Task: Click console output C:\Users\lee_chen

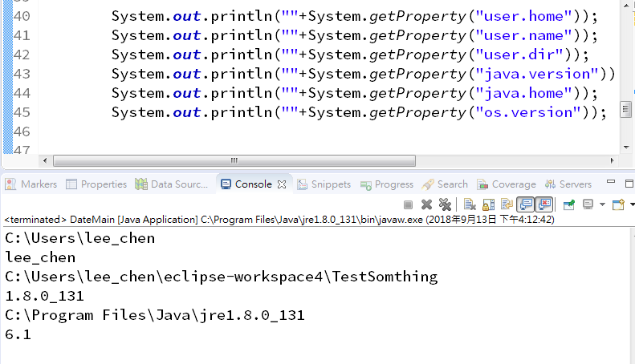Action: 79,238
